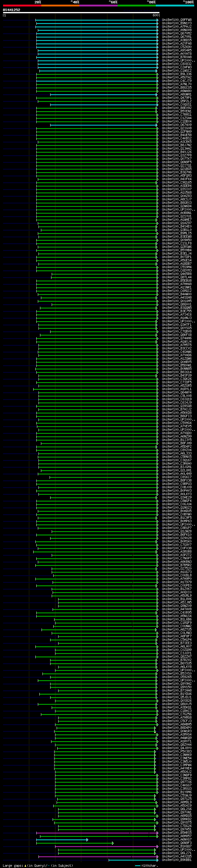Select hit label UniRef100_P50383

tap(177, 751)
